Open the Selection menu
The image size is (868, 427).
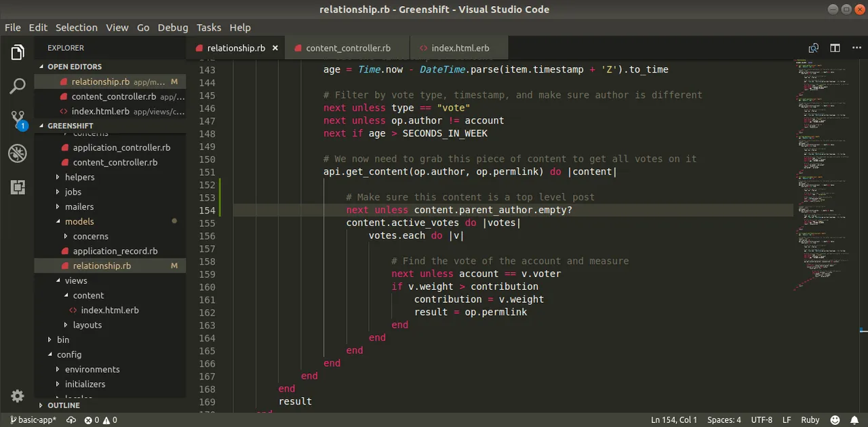[77, 27]
